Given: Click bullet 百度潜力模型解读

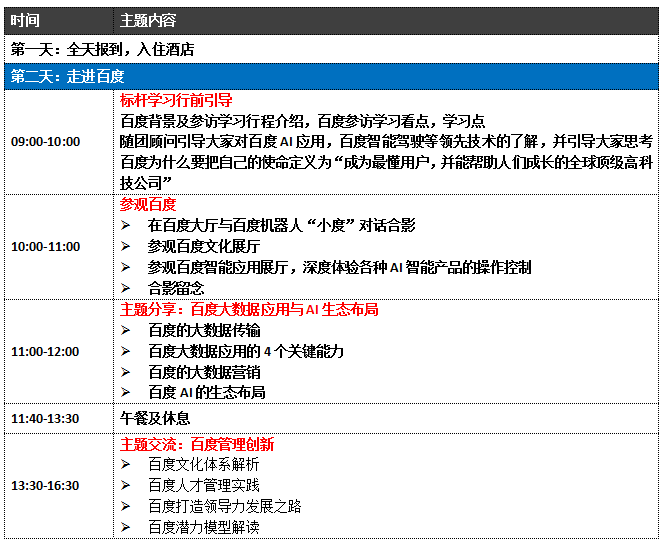Looking at the screenshot, I should [204, 527].
